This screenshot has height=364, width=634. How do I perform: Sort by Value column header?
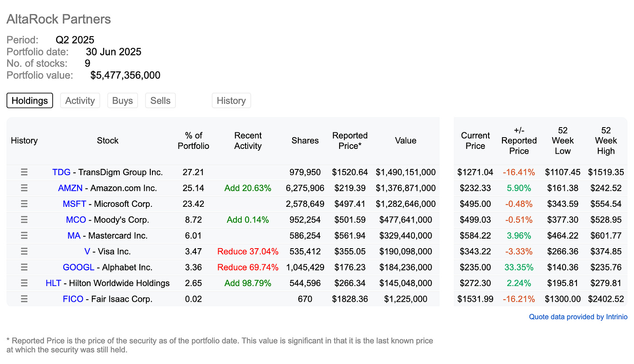point(405,141)
